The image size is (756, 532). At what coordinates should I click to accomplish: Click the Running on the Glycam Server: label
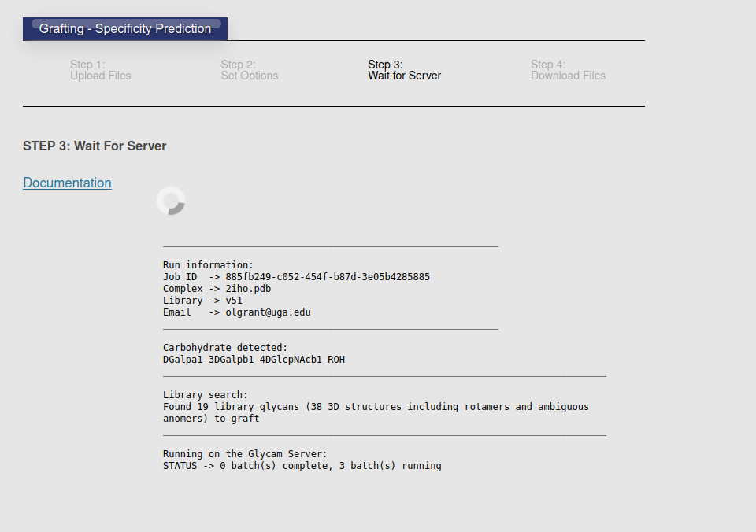click(245, 454)
